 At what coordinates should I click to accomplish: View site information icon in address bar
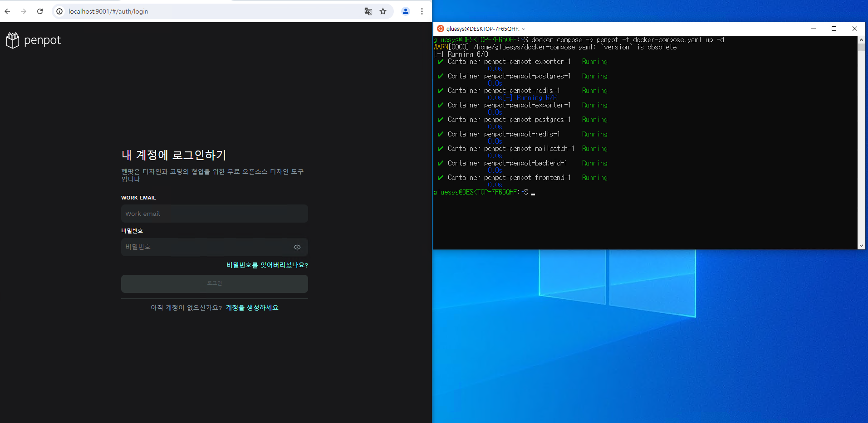click(59, 11)
